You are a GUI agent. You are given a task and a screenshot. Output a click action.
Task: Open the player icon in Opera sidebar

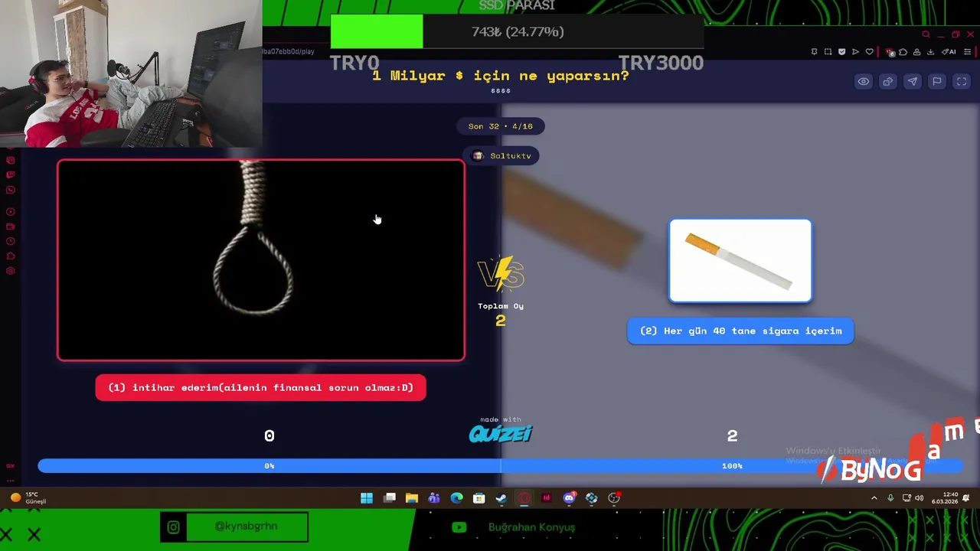coord(11,212)
